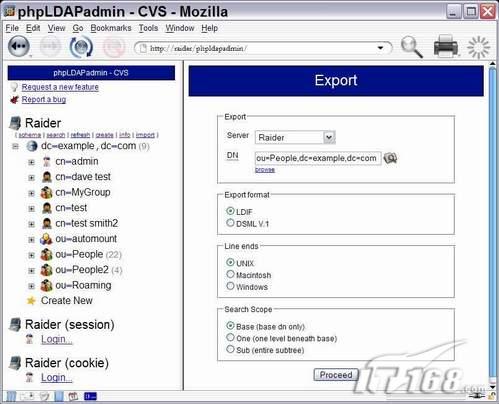Viewport: 499px width, 404px height.
Task: Open the Server dropdown showing Raider
Action: point(295,137)
